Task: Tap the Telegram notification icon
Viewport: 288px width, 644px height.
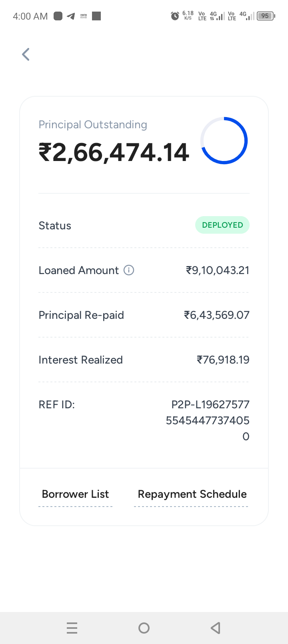Action: [x=71, y=16]
